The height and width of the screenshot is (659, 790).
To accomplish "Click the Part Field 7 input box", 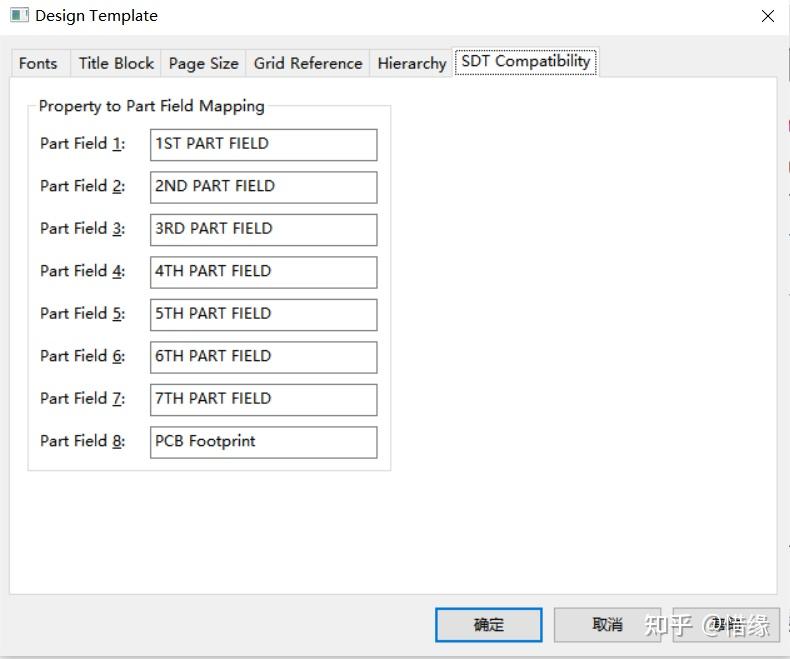I will point(263,399).
